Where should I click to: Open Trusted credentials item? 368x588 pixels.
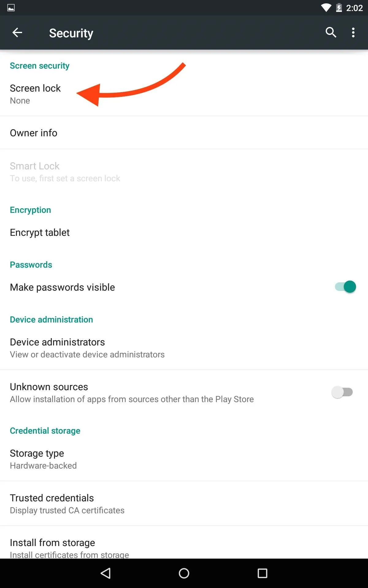[x=184, y=504]
